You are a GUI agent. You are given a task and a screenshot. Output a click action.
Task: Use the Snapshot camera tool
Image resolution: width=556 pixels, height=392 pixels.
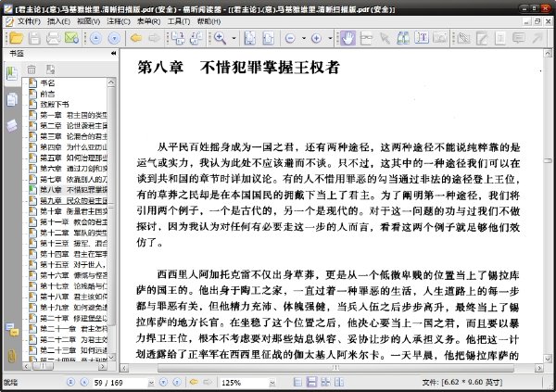tap(440, 38)
